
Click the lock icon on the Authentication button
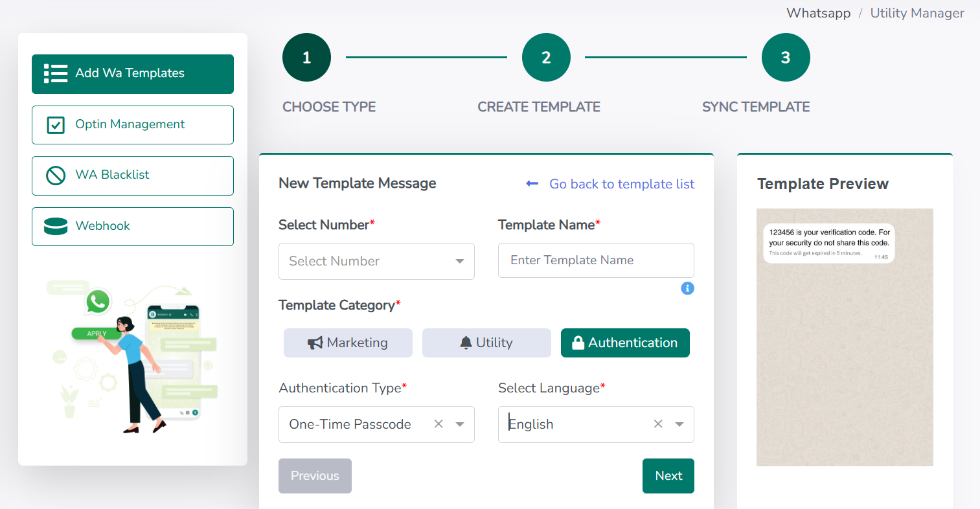(578, 343)
